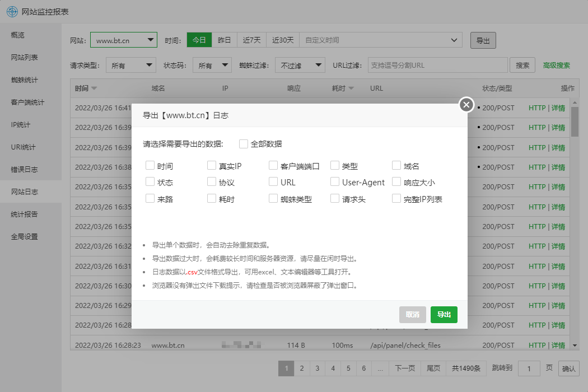Select the 今日 time tab
Image resolution: width=588 pixels, height=392 pixels.
tap(199, 40)
